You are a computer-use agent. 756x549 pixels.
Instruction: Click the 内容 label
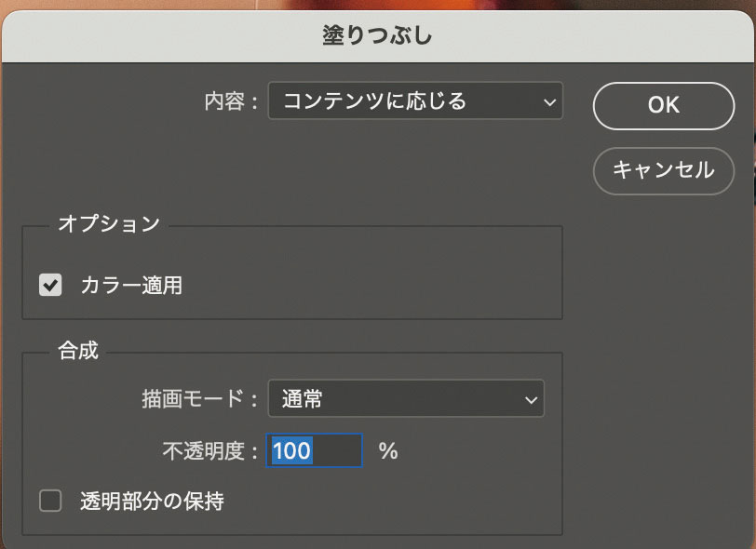(231, 101)
